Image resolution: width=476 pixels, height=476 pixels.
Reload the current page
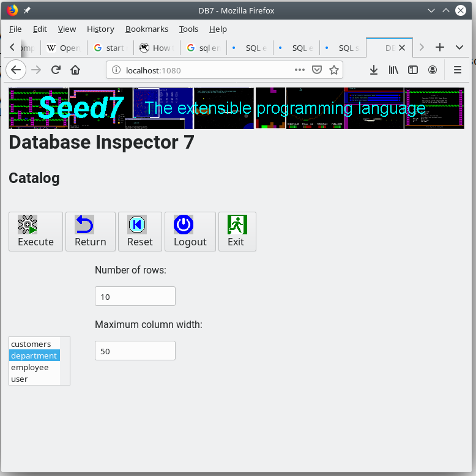point(56,70)
